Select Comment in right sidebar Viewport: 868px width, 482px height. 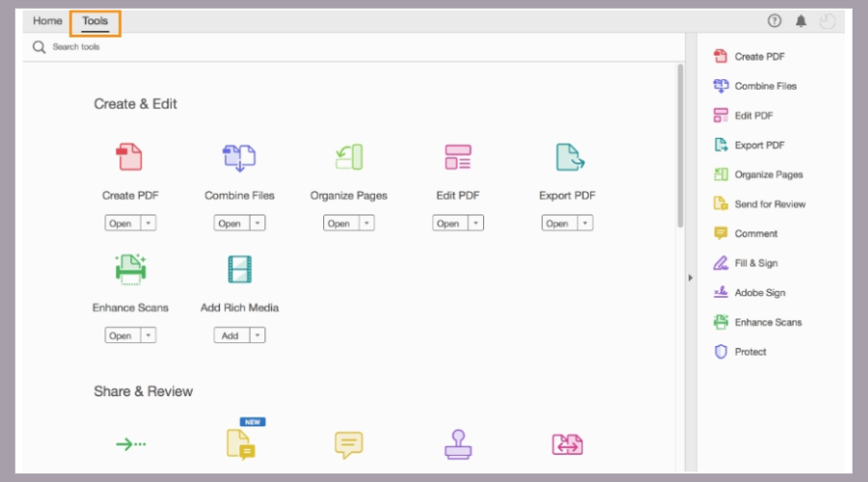tap(746, 233)
